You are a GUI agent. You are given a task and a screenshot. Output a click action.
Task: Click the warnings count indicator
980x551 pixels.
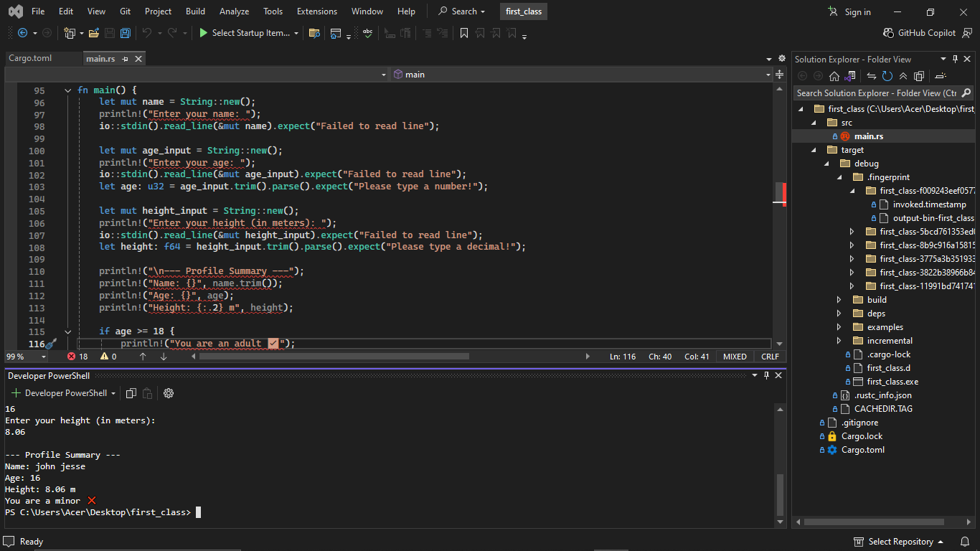pyautogui.click(x=108, y=357)
